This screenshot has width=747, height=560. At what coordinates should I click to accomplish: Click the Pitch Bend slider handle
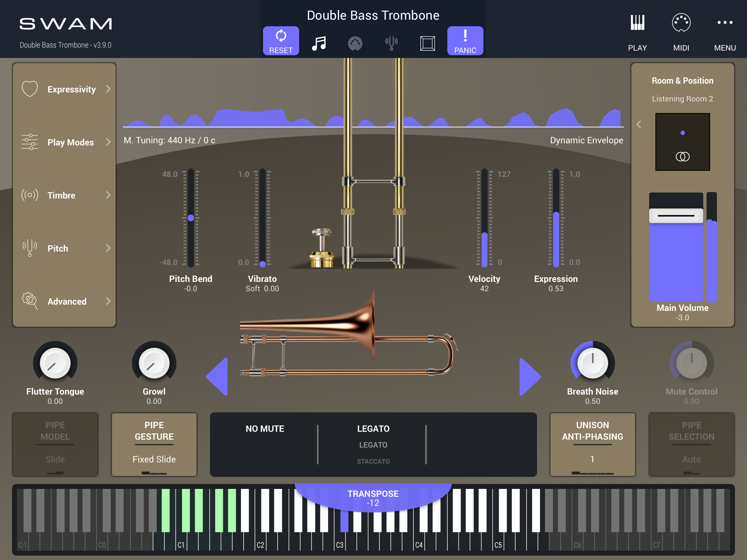(x=191, y=218)
